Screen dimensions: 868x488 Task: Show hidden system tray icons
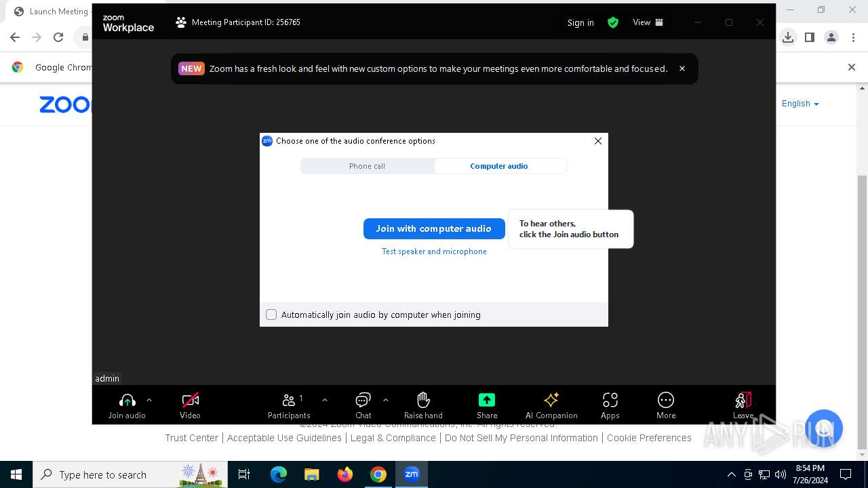tap(731, 474)
